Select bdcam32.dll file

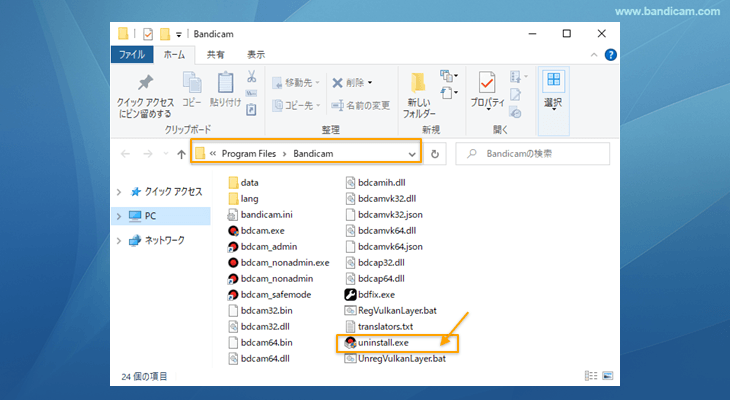pos(259,326)
